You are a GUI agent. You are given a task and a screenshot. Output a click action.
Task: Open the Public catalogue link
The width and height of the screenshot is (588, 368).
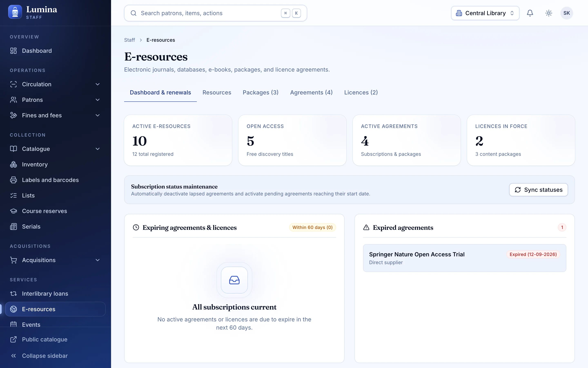coord(55,339)
